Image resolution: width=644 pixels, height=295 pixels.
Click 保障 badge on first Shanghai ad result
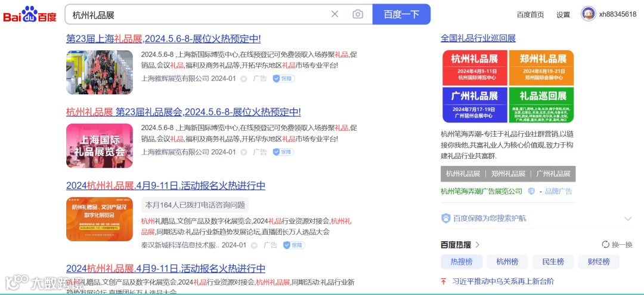[x=284, y=79]
